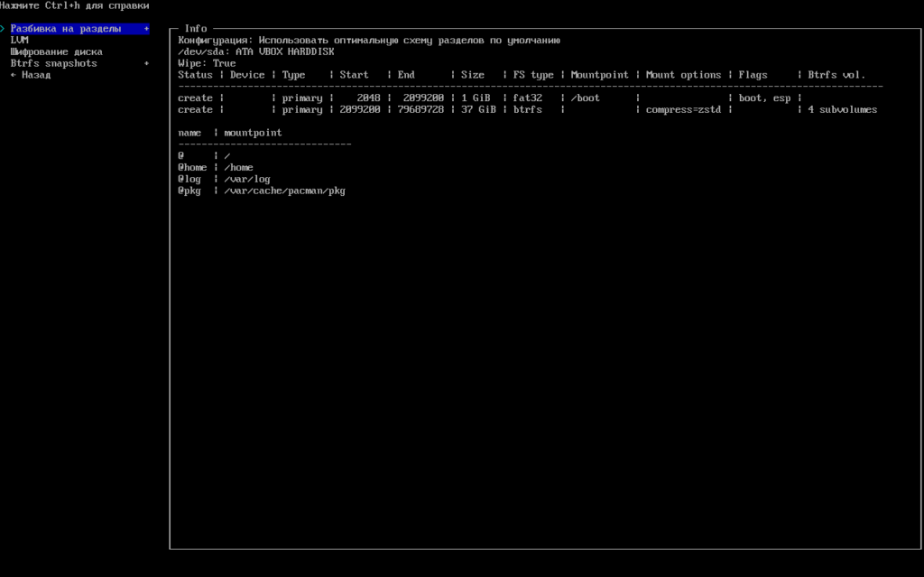Open the LVM menu option
924x577 pixels.
(19, 41)
